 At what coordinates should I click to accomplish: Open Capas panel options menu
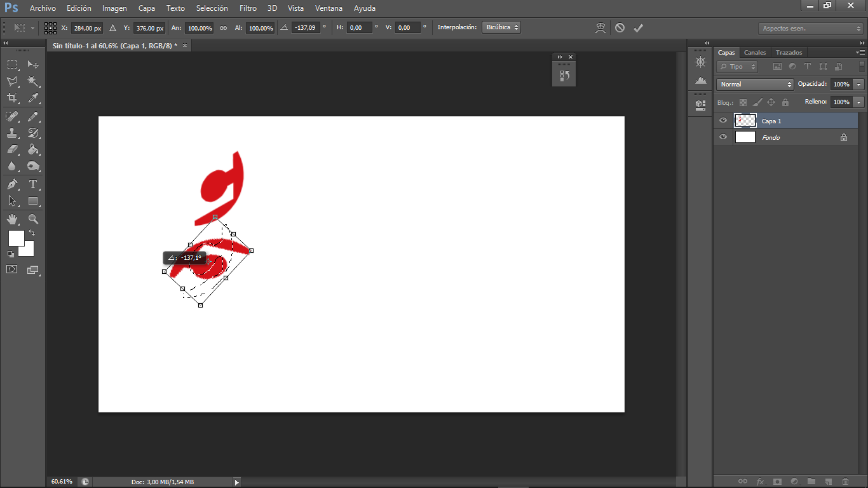tap(860, 52)
